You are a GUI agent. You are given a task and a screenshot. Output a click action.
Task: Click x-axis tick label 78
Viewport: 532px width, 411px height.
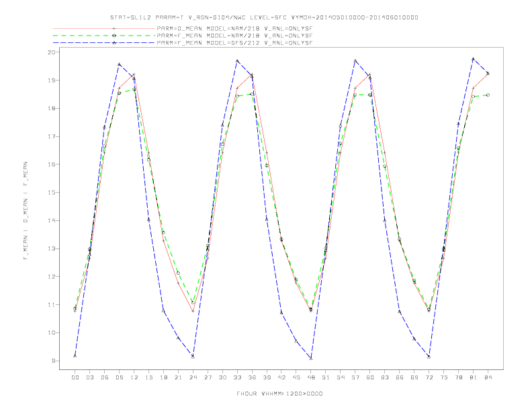coord(459,377)
